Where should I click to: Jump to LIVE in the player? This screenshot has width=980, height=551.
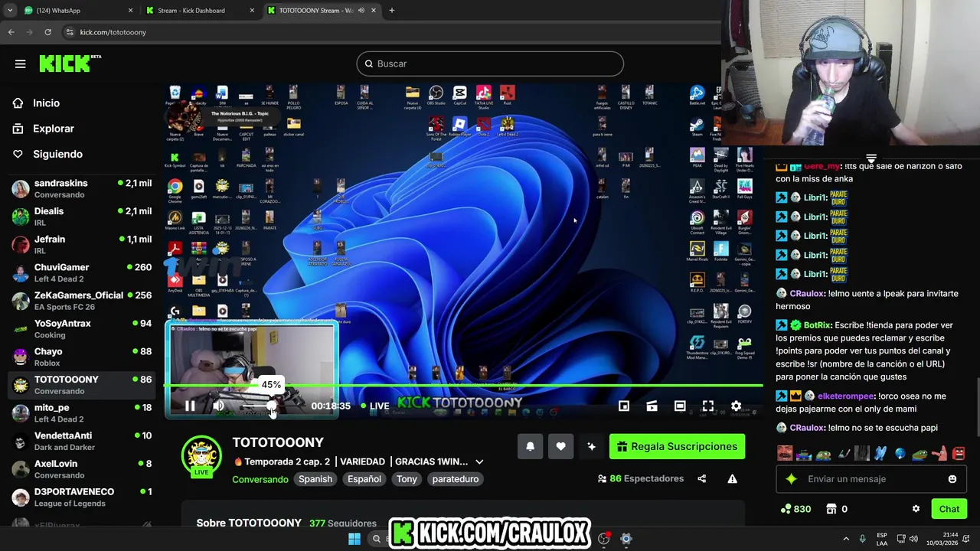coord(375,406)
